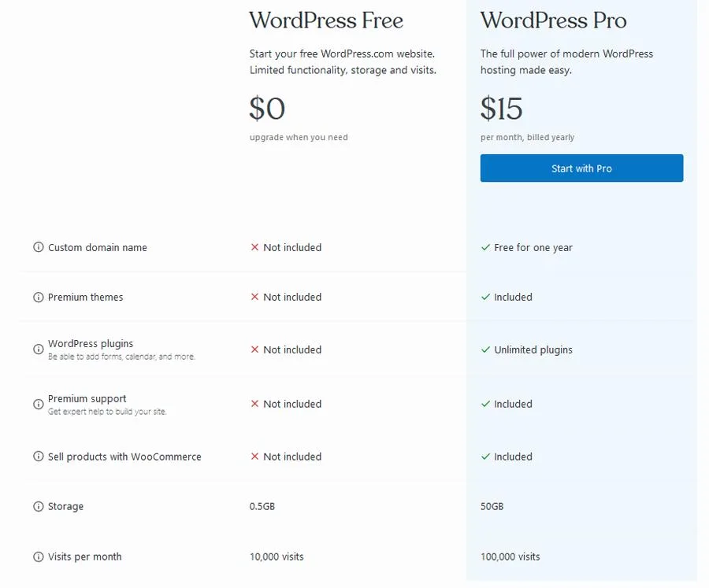This screenshot has height=588, width=709.
Task: Click the red X beside Not included for domains
Action: click(254, 247)
